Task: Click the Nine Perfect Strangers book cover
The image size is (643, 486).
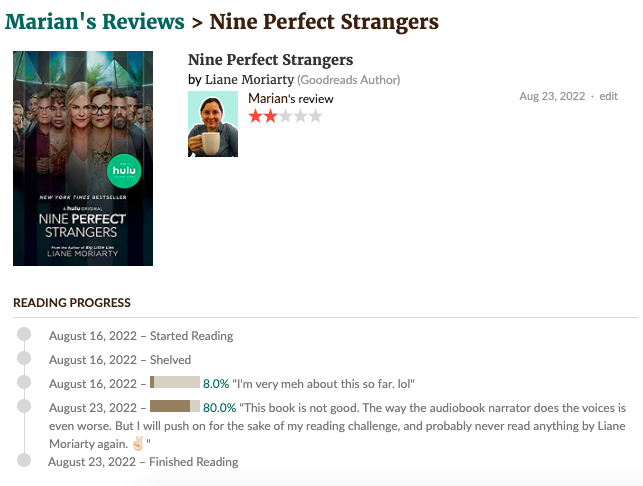Action: (83, 158)
